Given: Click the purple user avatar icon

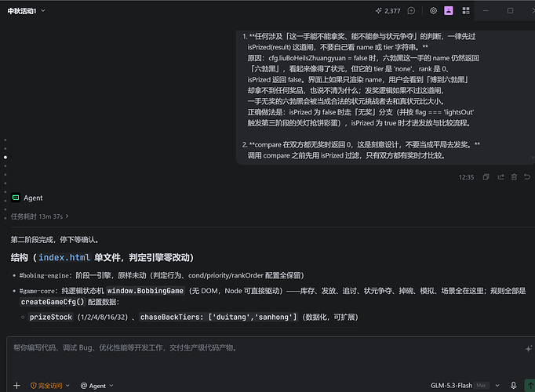Looking at the screenshot, I should 449,11.
